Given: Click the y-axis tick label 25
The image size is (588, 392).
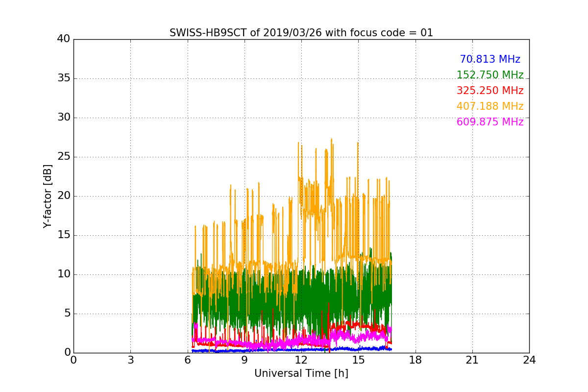Looking at the screenshot, I should pyautogui.click(x=64, y=157).
